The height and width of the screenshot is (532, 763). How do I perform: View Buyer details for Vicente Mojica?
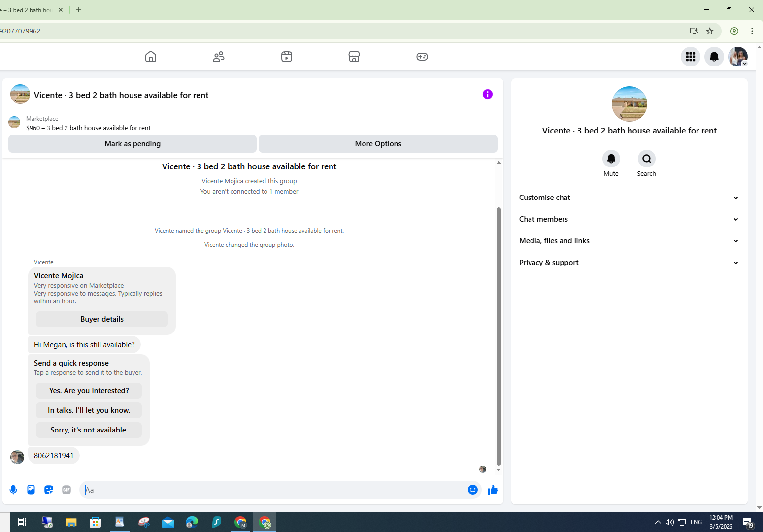click(x=102, y=319)
